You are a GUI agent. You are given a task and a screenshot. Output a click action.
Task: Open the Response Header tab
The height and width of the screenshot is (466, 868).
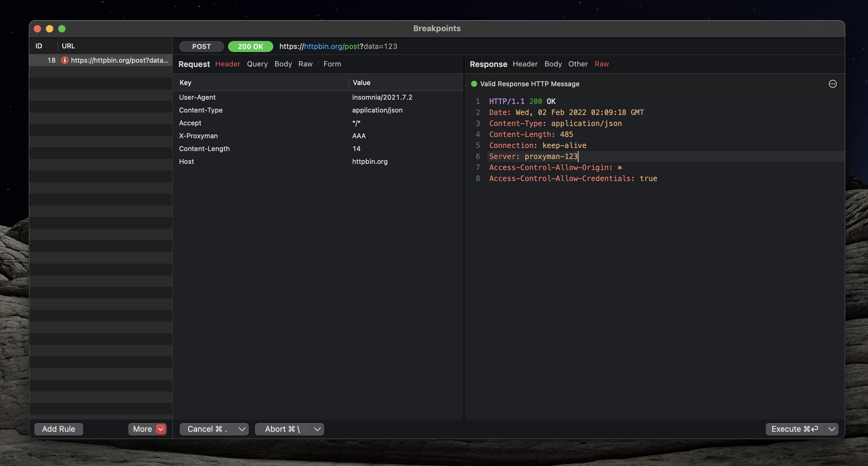point(525,64)
